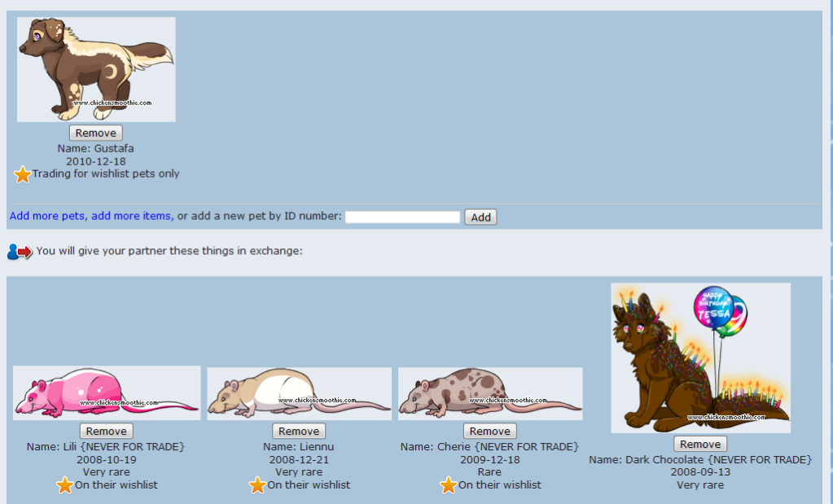The height and width of the screenshot is (504, 833).
Task: Remove Lili from your offer
Action: (x=106, y=432)
